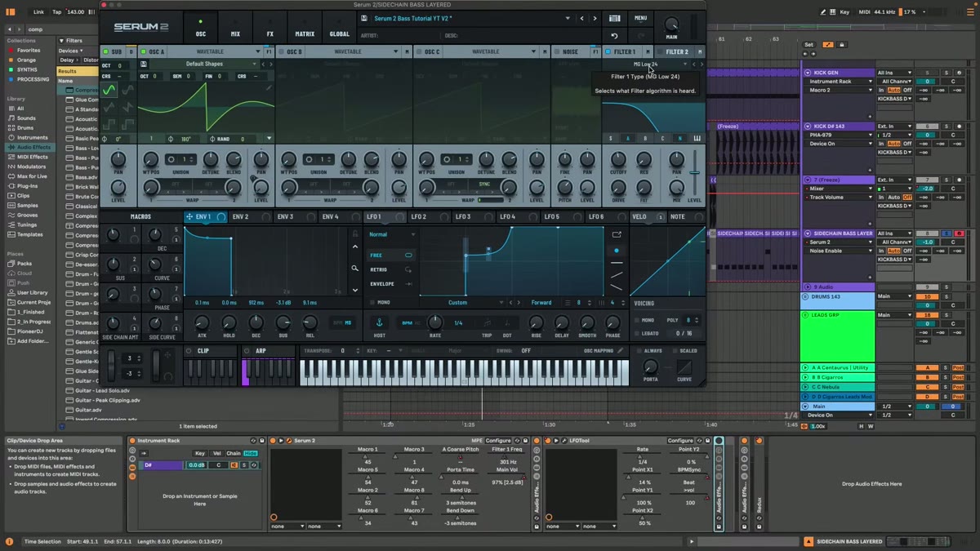Screen dimensions: 980x551
Task: Select the RETRIG LFO mode
Action: (390, 269)
